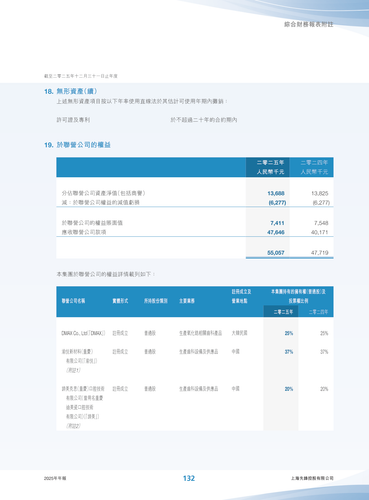Click the non-bold 20% ownership value

coord(324,389)
